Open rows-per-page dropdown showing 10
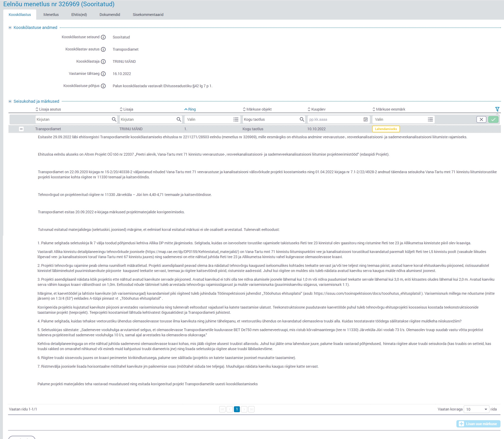The image size is (504, 439). click(476, 409)
